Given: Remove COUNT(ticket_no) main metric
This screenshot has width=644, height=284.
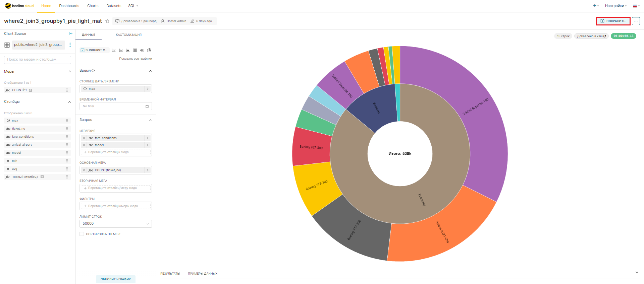Looking at the screenshot, I should coord(84,170).
